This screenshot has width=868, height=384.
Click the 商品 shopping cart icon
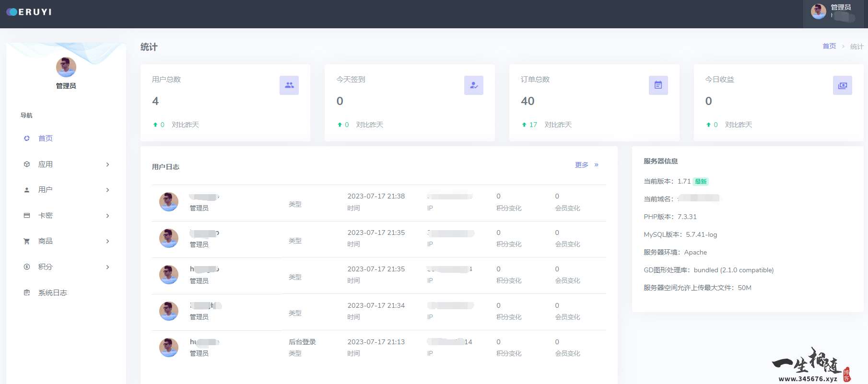tap(27, 241)
